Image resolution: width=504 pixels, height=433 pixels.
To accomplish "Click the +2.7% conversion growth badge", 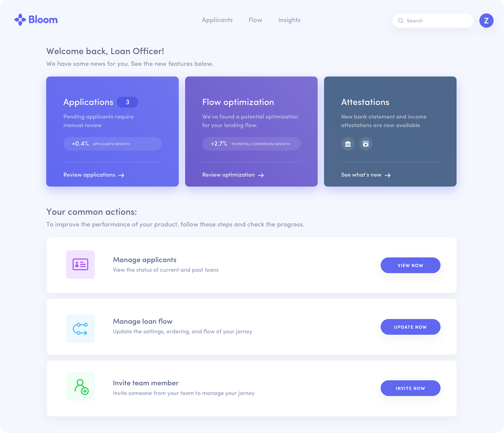I will 251,144.
